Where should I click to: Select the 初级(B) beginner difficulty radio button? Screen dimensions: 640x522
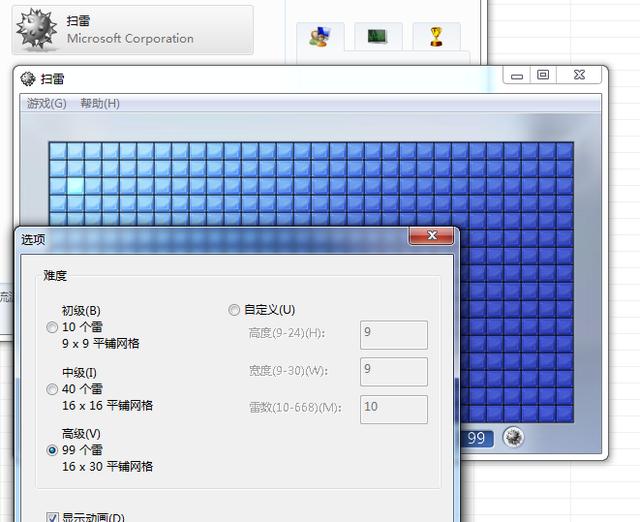tap(52, 327)
